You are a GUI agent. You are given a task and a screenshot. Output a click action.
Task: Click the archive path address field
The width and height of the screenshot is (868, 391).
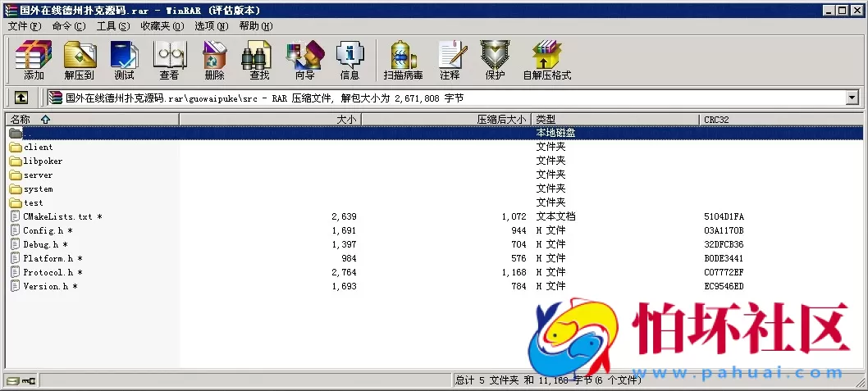click(446, 98)
